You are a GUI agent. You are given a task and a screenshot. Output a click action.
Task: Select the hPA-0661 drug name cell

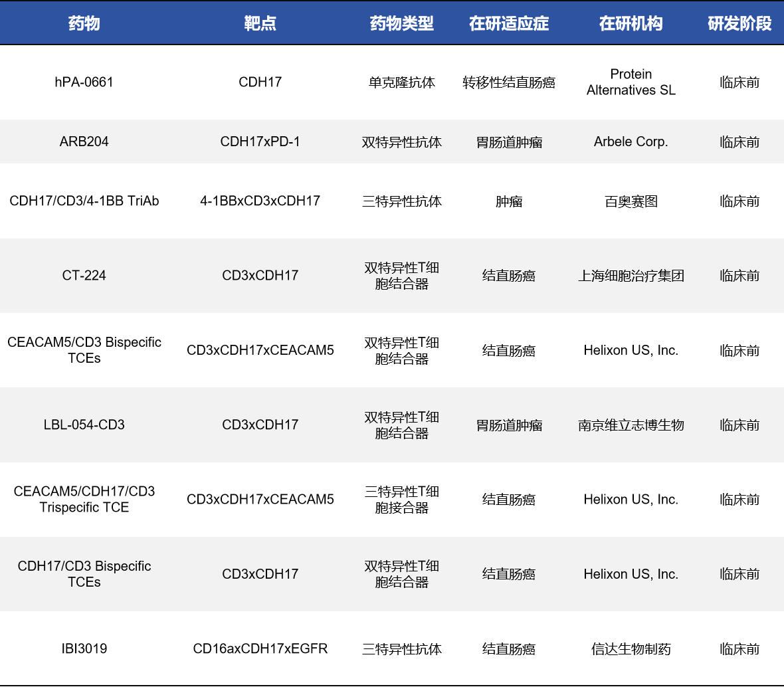pos(84,82)
